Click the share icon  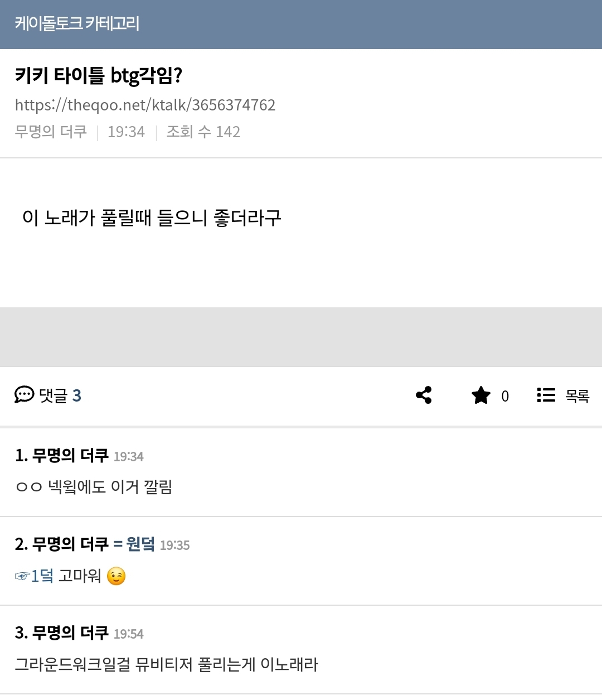(x=424, y=395)
